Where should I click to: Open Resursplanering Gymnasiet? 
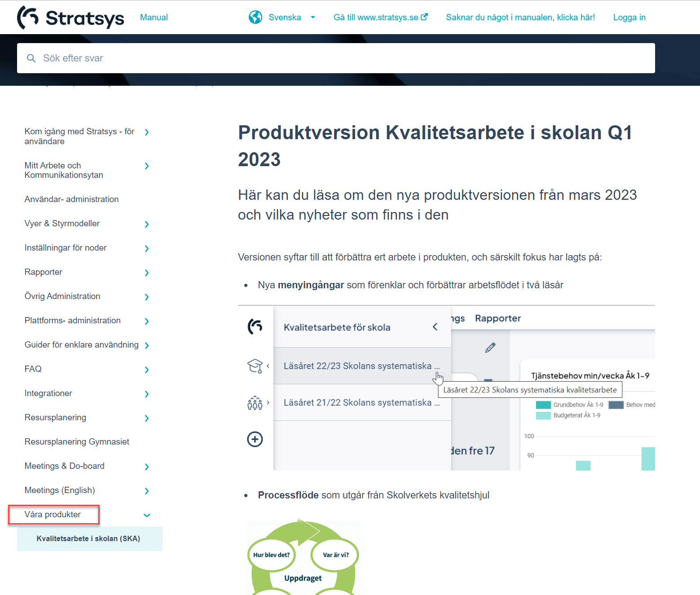click(x=77, y=441)
